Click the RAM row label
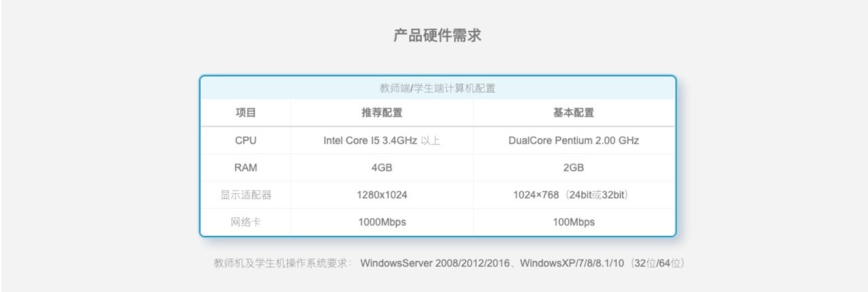This screenshot has height=292, width=868. [x=245, y=167]
